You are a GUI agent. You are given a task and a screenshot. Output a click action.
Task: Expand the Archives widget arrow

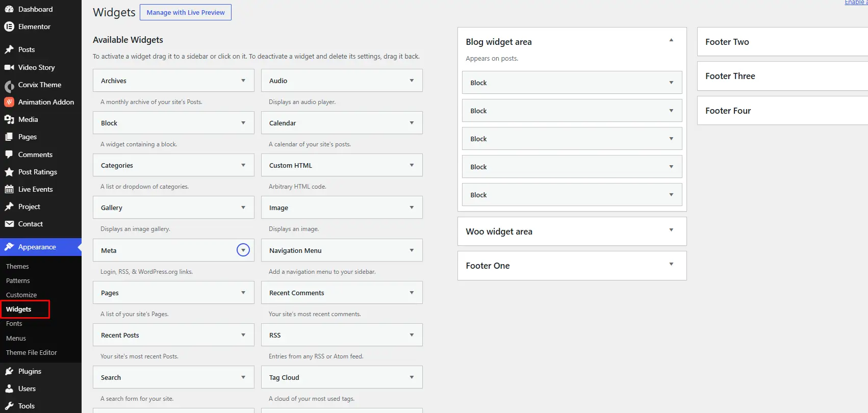coord(243,81)
